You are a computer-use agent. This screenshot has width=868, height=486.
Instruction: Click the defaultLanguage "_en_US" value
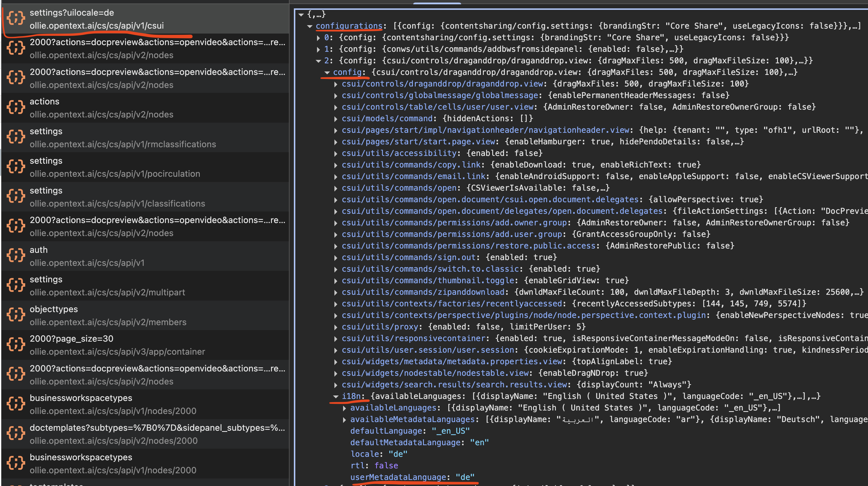pos(451,431)
